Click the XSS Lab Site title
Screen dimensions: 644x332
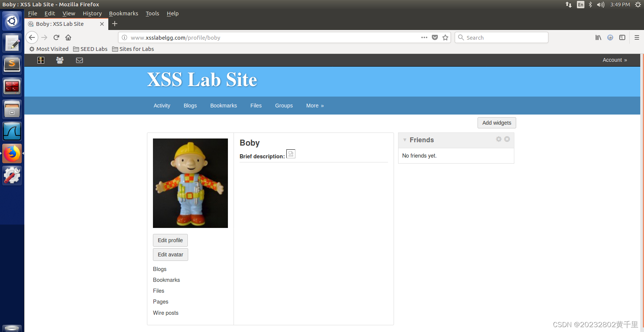click(x=202, y=80)
